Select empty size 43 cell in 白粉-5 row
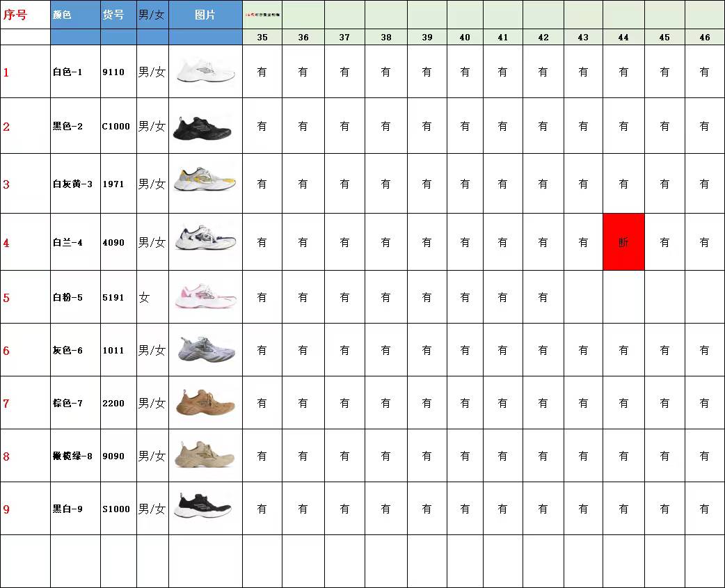 584,296
